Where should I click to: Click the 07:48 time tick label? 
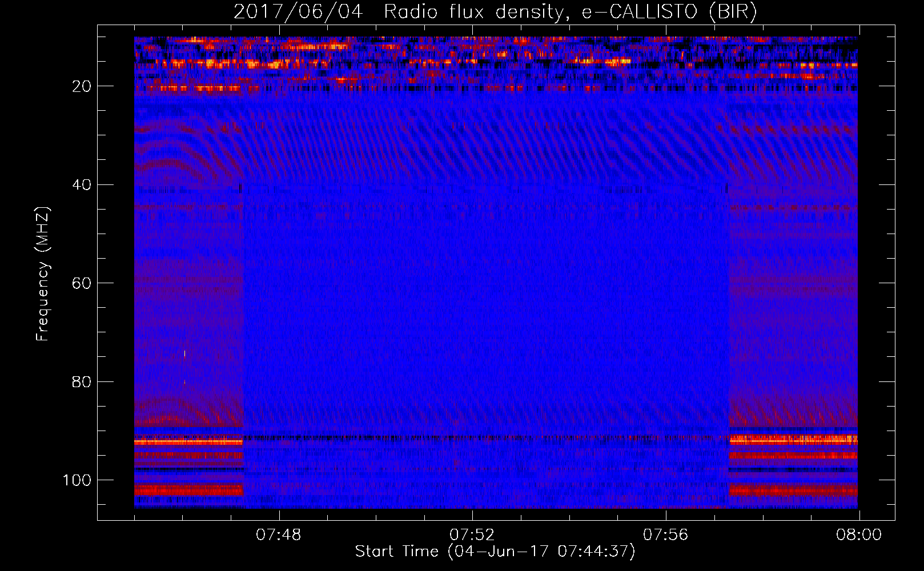[279, 535]
